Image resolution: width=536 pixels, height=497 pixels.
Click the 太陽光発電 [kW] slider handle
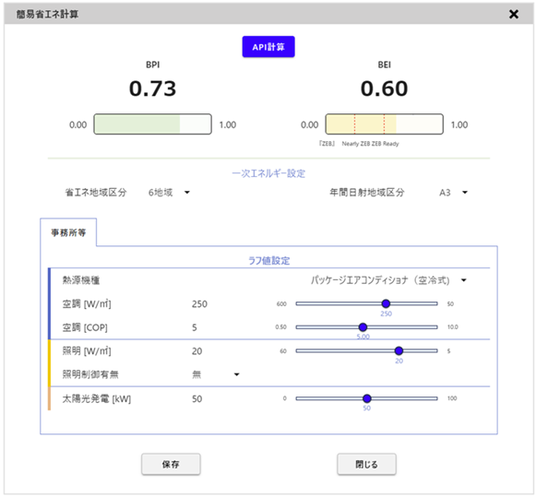tap(367, 399)
